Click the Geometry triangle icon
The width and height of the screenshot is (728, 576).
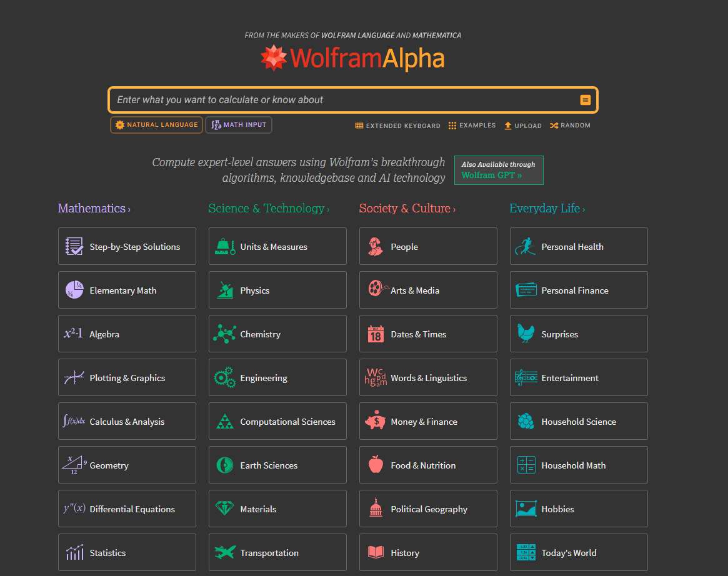(74, 465)
